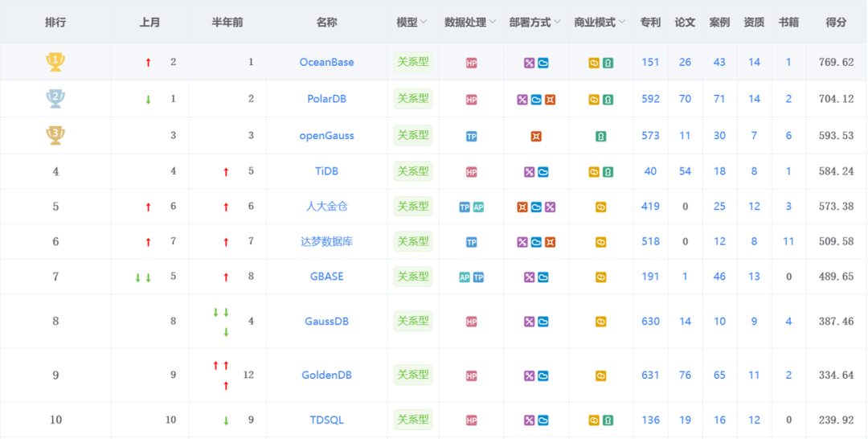Viewport: 868px width, 439px height.
Task: Click the orange deployment icon in 达梦数据库 row
Action: (x=550, y=242)
